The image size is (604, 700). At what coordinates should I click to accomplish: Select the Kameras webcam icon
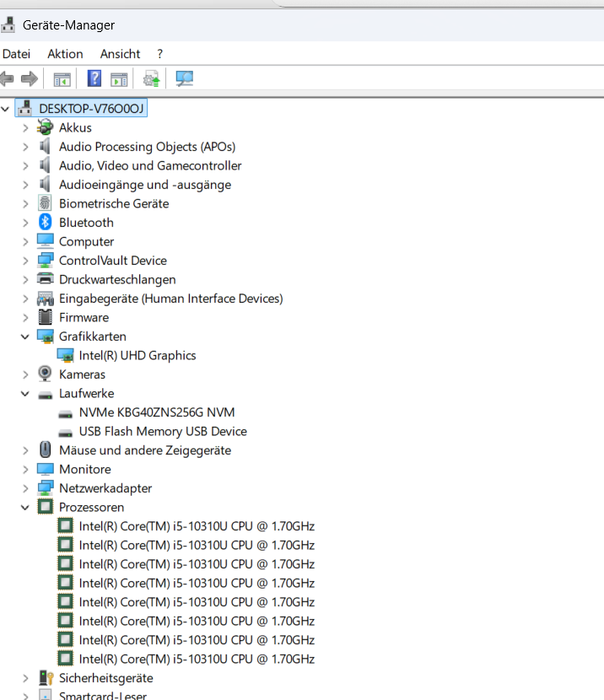pyautogui.click(x=45, y=374)
